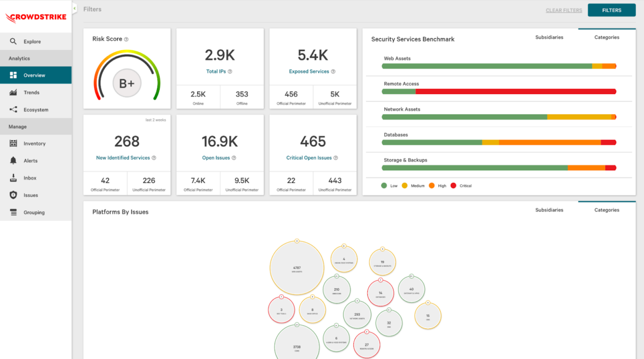
Task: Open Trends chart icon in sidebar
Action: (14, 93)
